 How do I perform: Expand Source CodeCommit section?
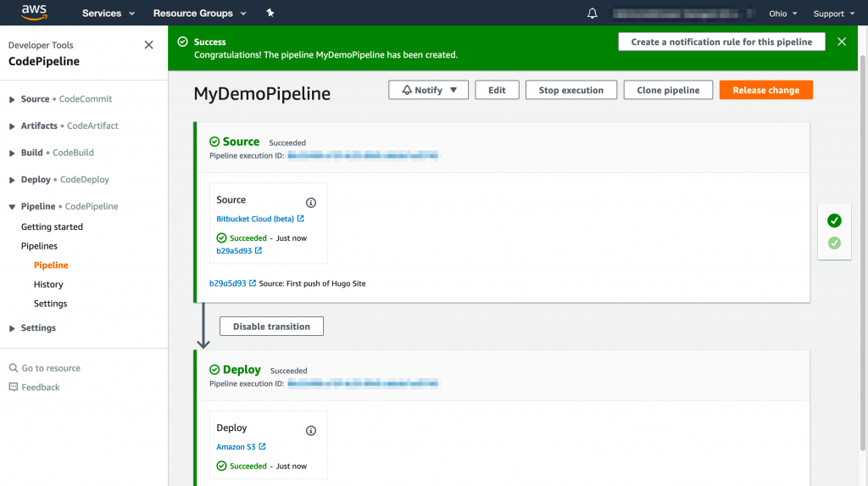click(x=12, y=100)
